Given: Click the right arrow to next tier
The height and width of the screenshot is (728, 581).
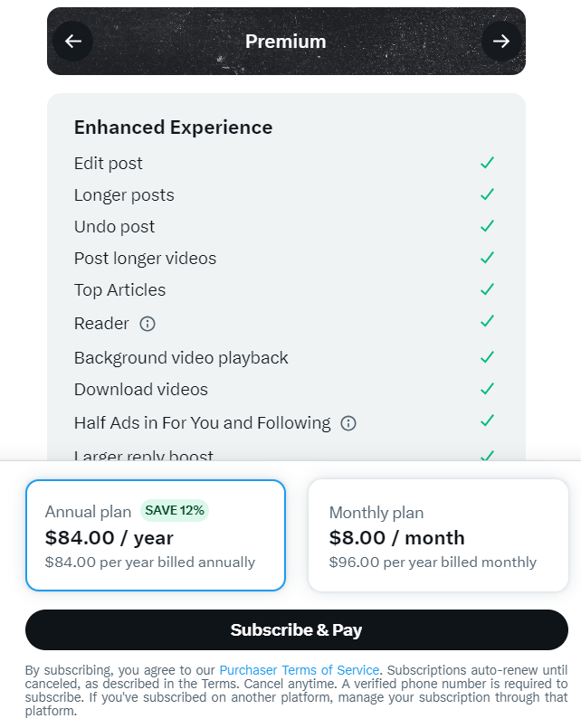Looking at the screenshot, I should [500, 42].
